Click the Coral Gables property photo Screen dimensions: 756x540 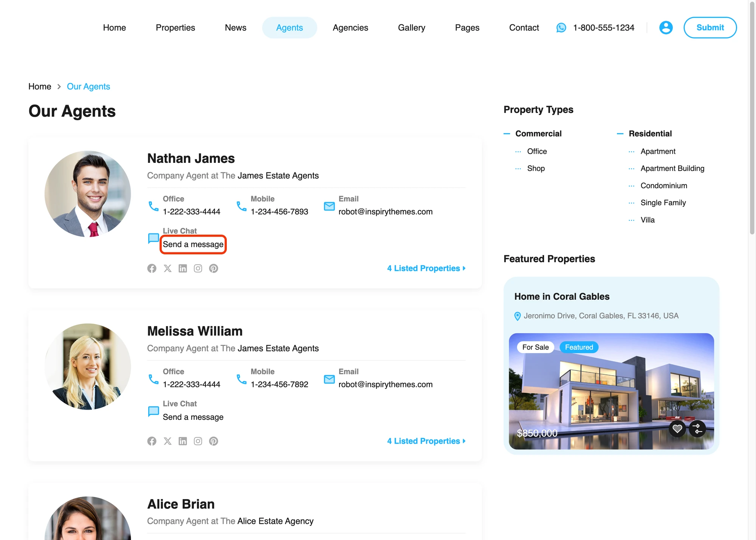click(611, 391)
